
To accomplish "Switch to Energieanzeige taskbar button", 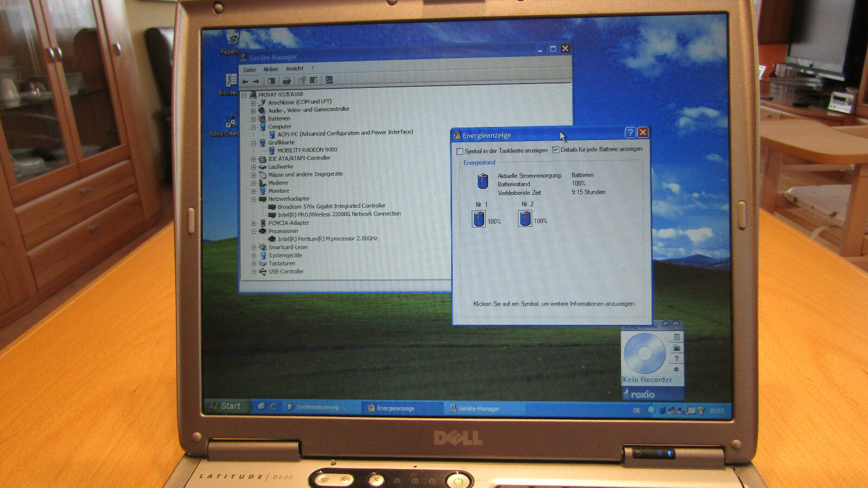I will (x=401, y=408).
